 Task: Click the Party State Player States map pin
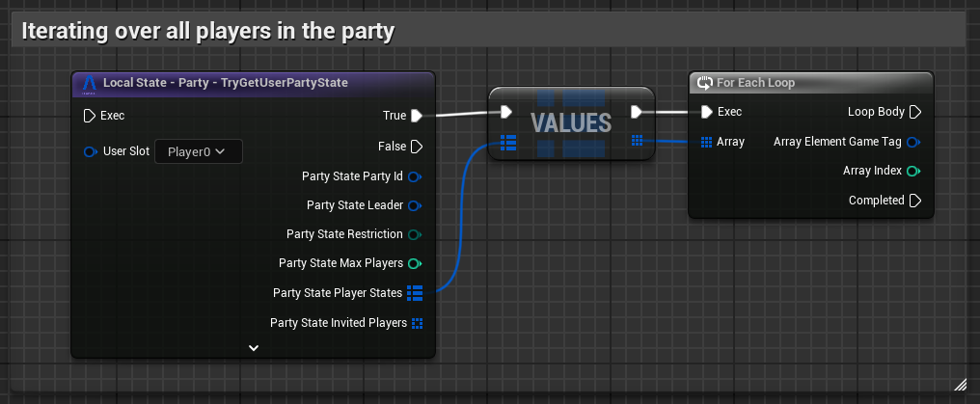tap(416, 293)
